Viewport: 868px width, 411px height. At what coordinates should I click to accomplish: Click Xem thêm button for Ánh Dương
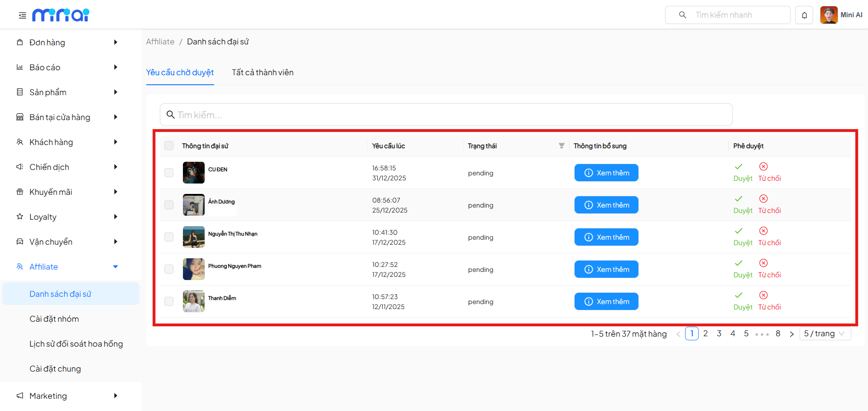tap(606, 205)
